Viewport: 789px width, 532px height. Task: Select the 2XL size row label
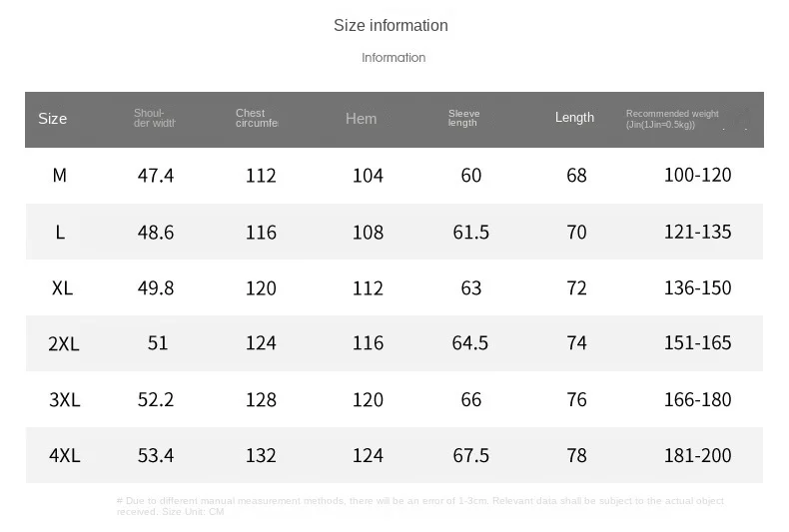pos(64,344)
